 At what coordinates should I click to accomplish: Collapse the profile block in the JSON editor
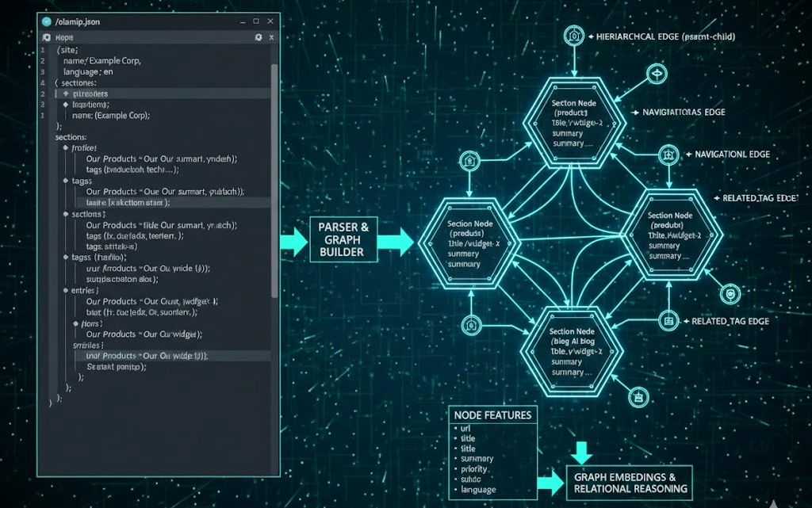(65, 147)
